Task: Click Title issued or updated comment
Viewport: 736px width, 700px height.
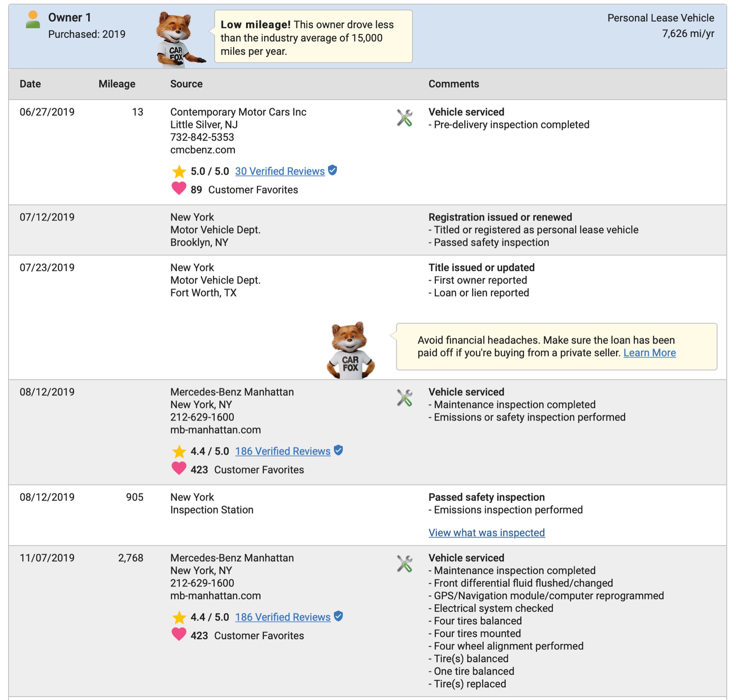Action: pyautogui.click(x=481, y=267)
